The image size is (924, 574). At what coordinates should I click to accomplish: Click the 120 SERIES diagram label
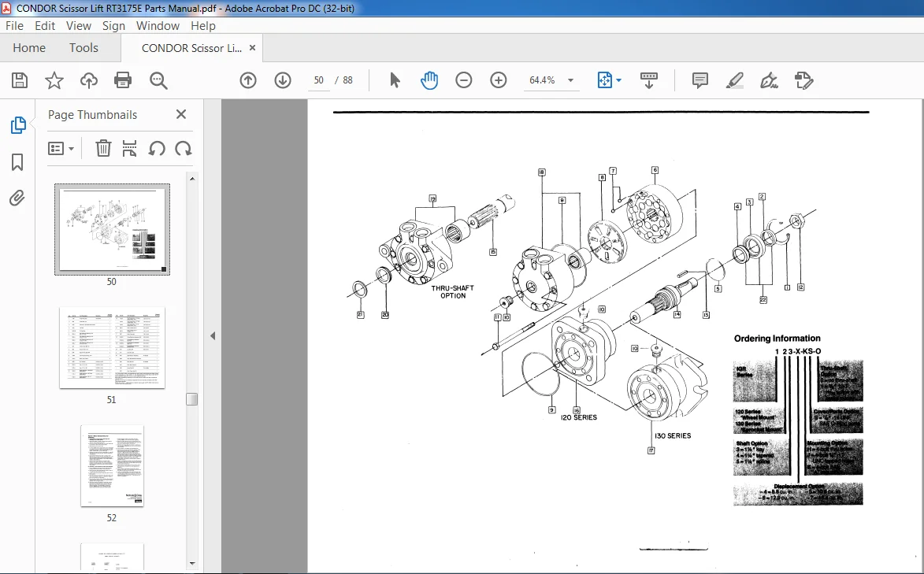[579, 417]
